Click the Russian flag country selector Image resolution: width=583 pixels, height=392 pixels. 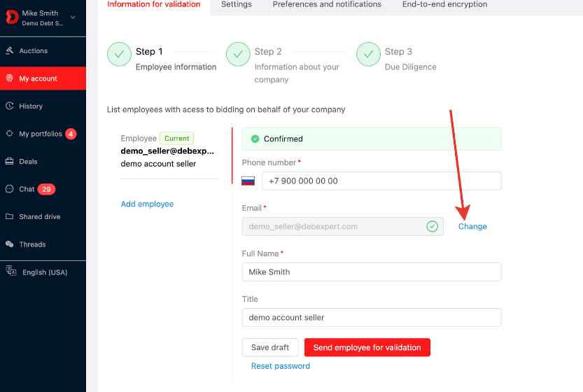pyautogui.click(x=248, y=181)
